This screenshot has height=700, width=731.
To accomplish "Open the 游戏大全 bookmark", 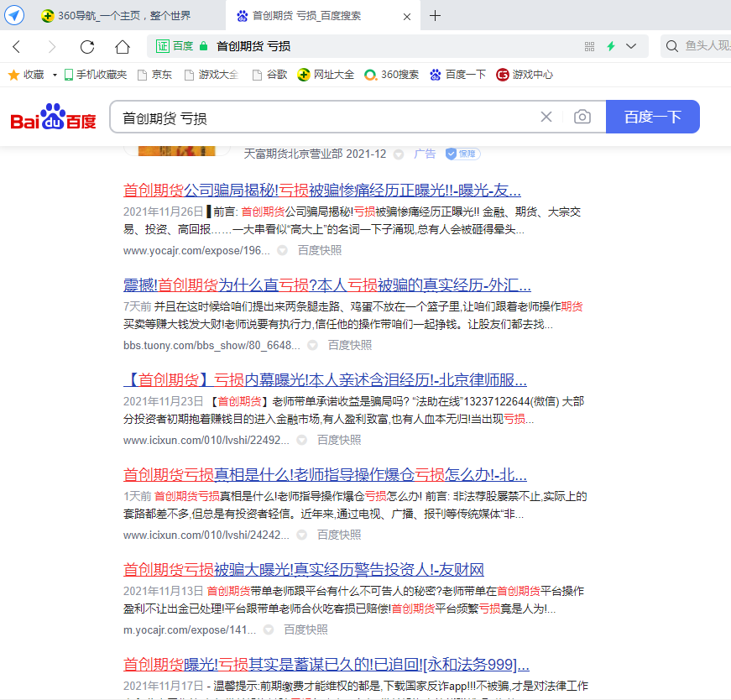I will click(211, 75).
